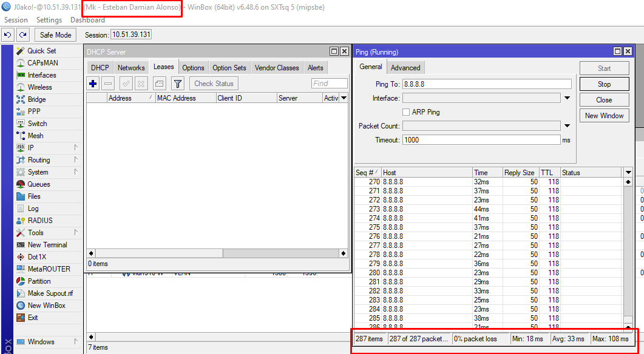Toggle the Safe Mode button

pos(56,35)
